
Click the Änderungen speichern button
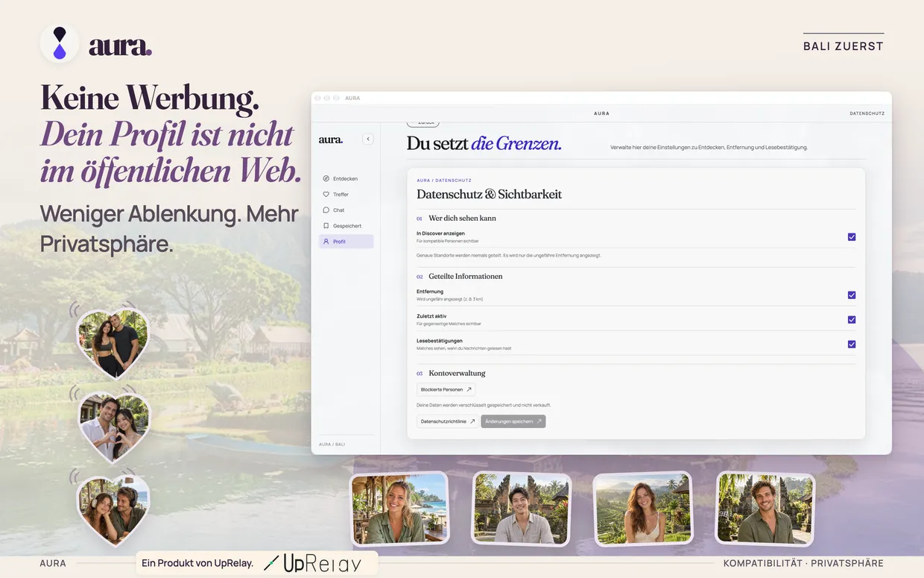click(513, 421)
